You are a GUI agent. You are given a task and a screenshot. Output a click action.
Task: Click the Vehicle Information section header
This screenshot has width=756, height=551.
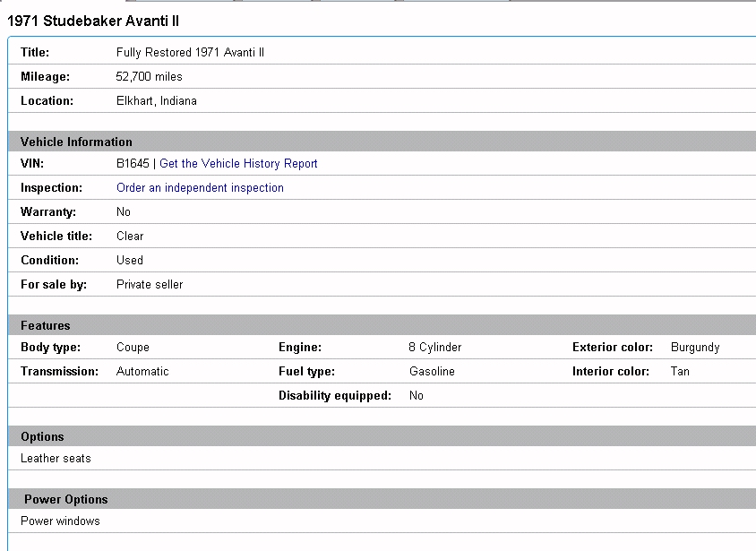point(76,142)
